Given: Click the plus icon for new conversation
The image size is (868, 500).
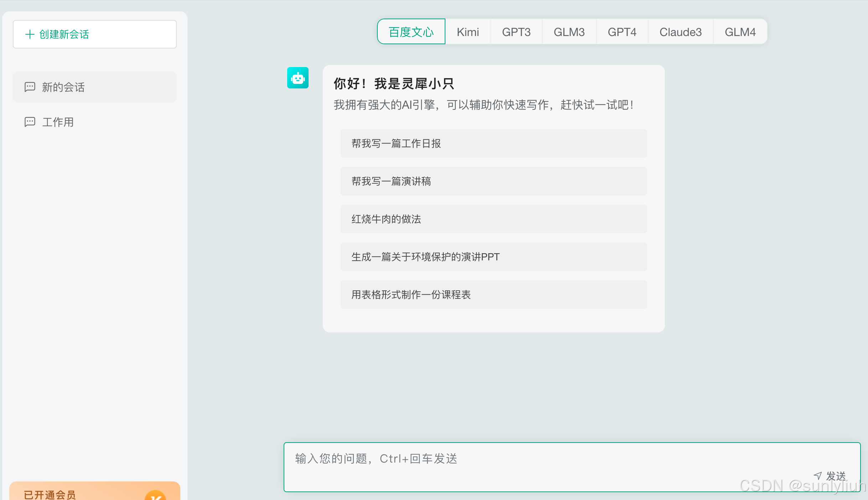Looking at the screenshot, I should pyautogui.click(x=30, y=34).
